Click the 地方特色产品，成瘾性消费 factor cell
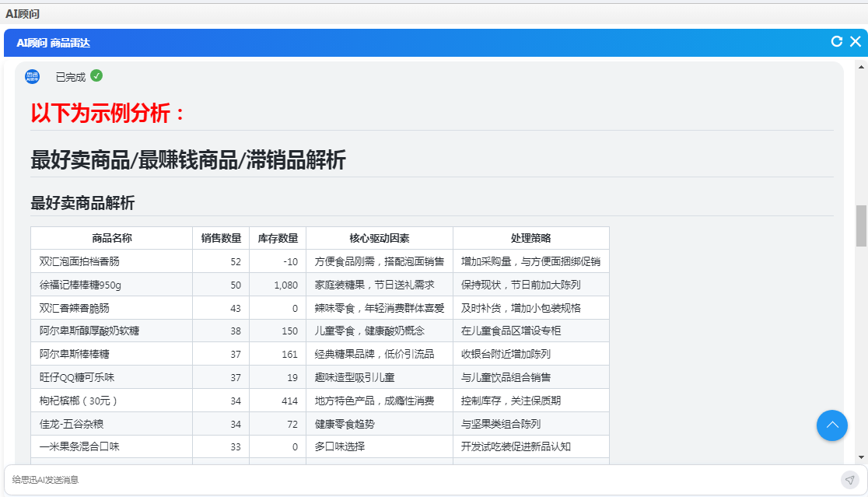868x497 pixels. (x=380, y=401)
